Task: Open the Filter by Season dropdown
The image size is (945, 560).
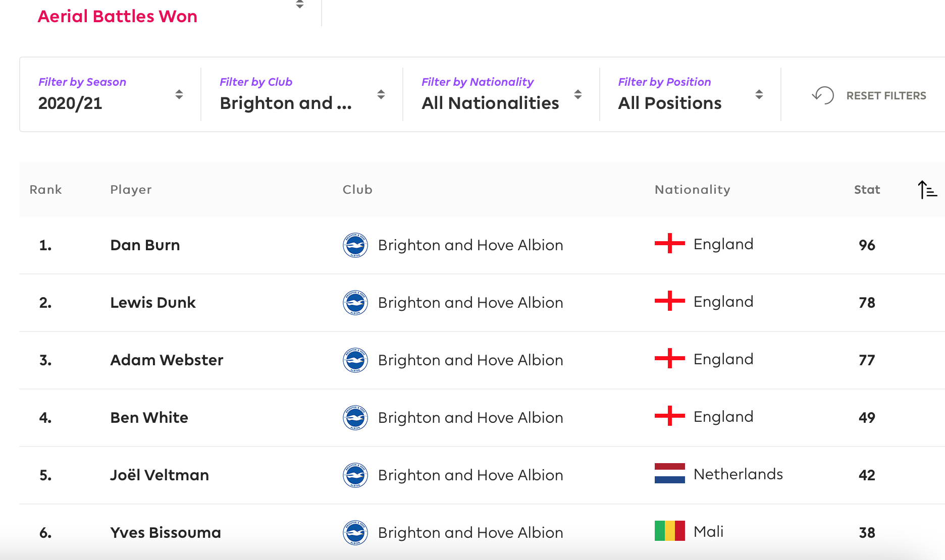Action: [111, 94]
